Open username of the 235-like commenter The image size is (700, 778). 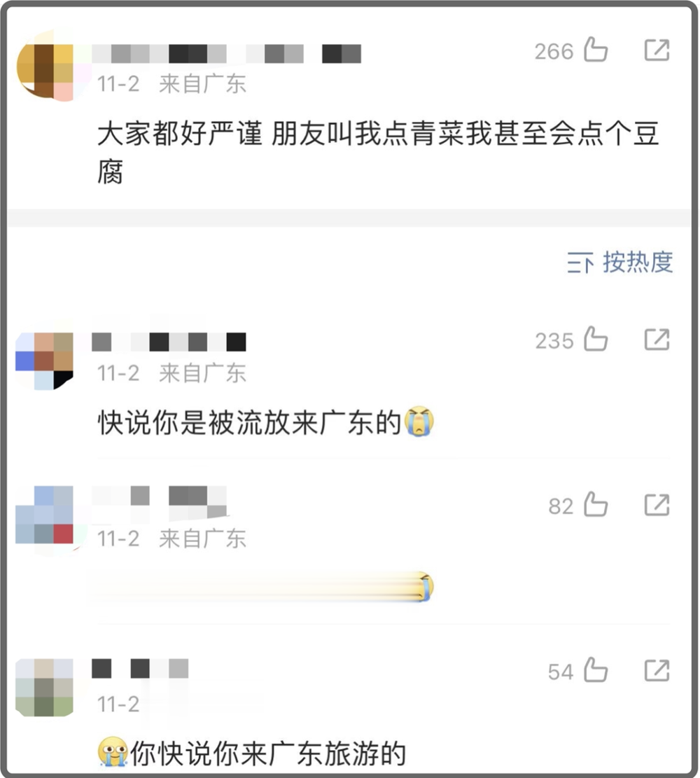tap(169, 342)
